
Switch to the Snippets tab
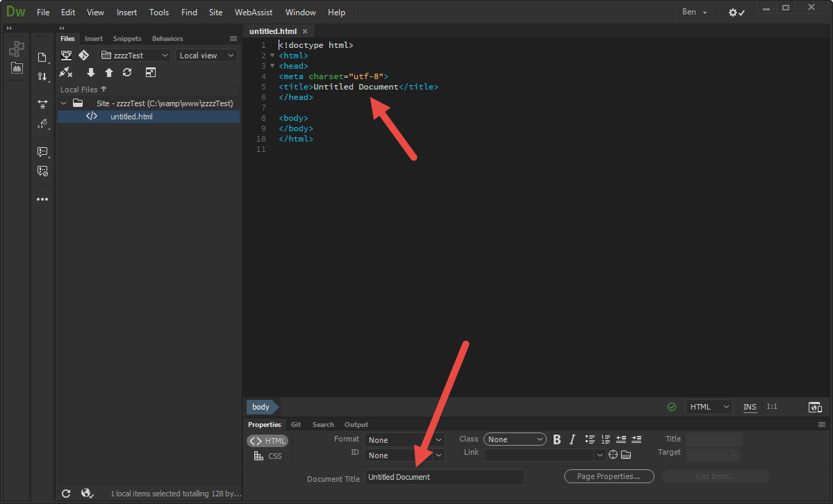coord(126,38)
